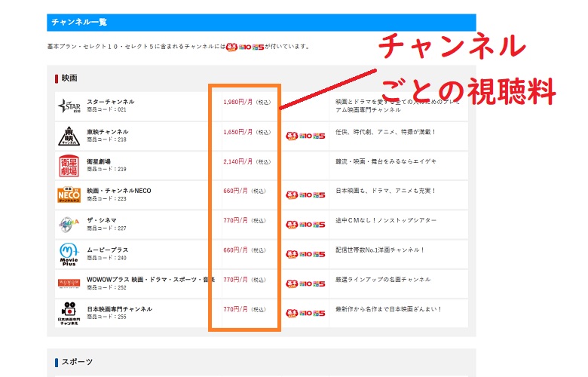
Task: Click the orange NECO channel logo
Action: pos(69,195)
